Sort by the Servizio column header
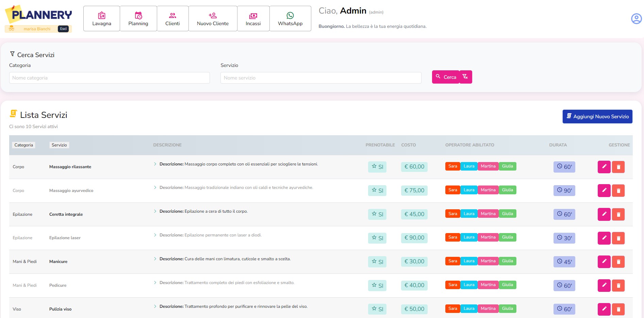Image resolution: width=644 pixels, height=318 pixels. coord(59,145)
